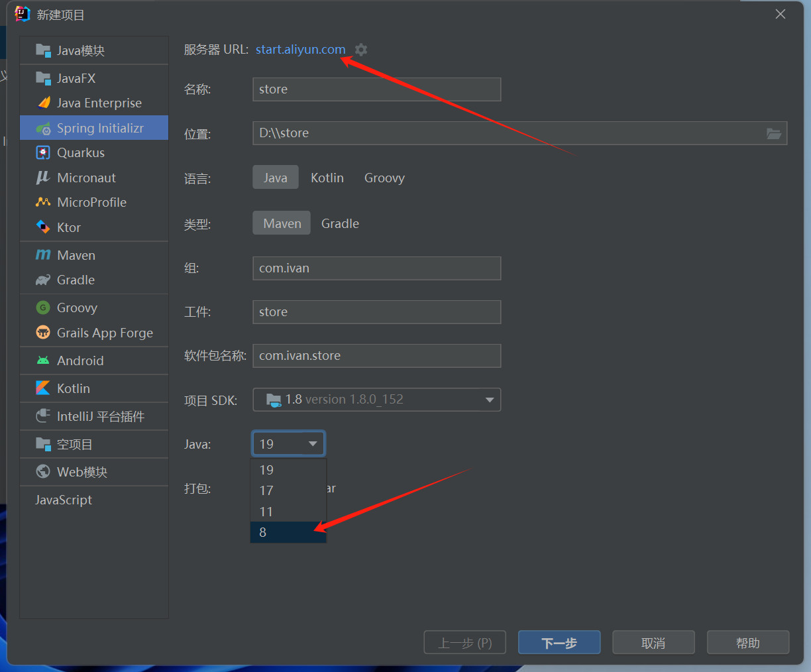The image size is (811, 672).
Task: Click the IntelliJ 平台插件 plug icon
Action: (x=43, y=416)
